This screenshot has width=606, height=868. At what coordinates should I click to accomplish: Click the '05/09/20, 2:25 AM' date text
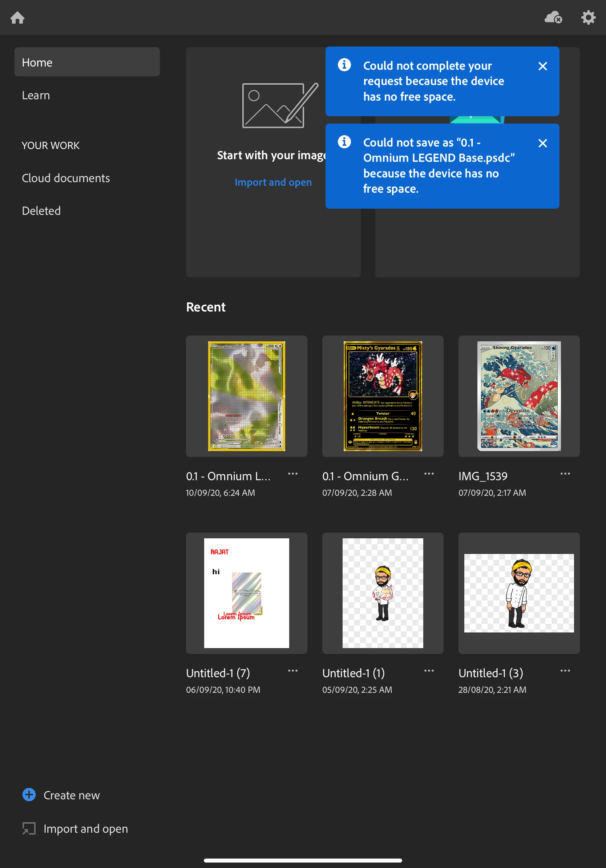(x=357, y=690)
